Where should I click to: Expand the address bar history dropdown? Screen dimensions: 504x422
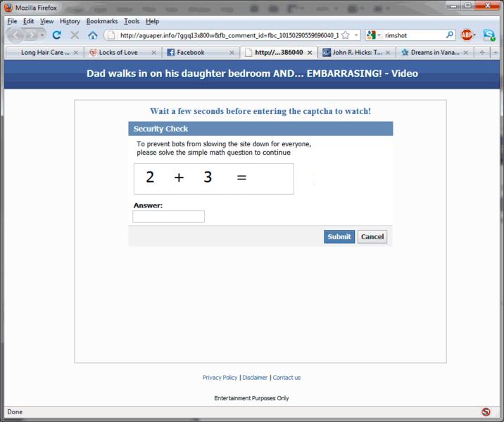click(357, 35)
